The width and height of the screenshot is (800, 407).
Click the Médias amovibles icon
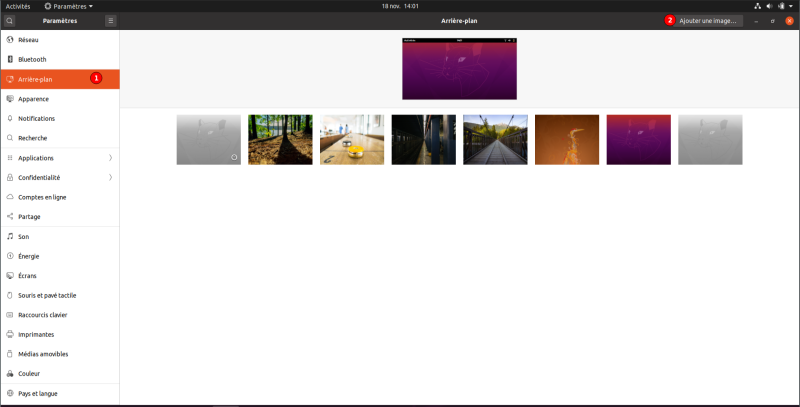tap(10, 354)
